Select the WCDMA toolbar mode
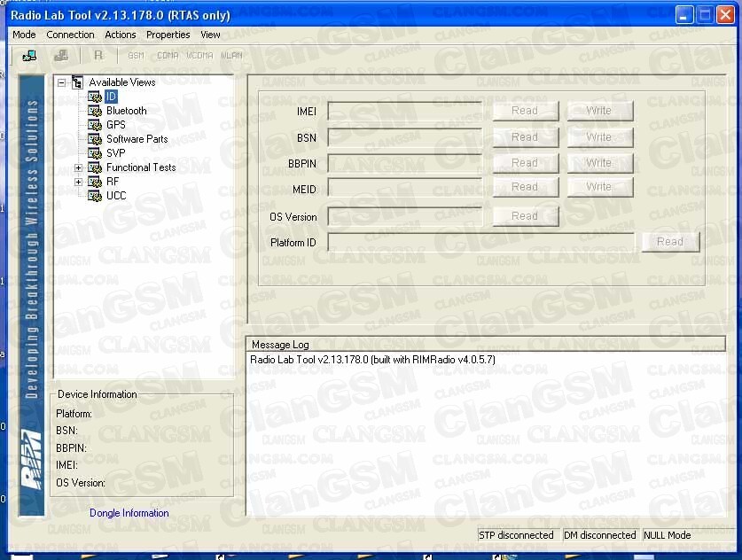This screenshot has width=742, height=560. click(199, 56)
